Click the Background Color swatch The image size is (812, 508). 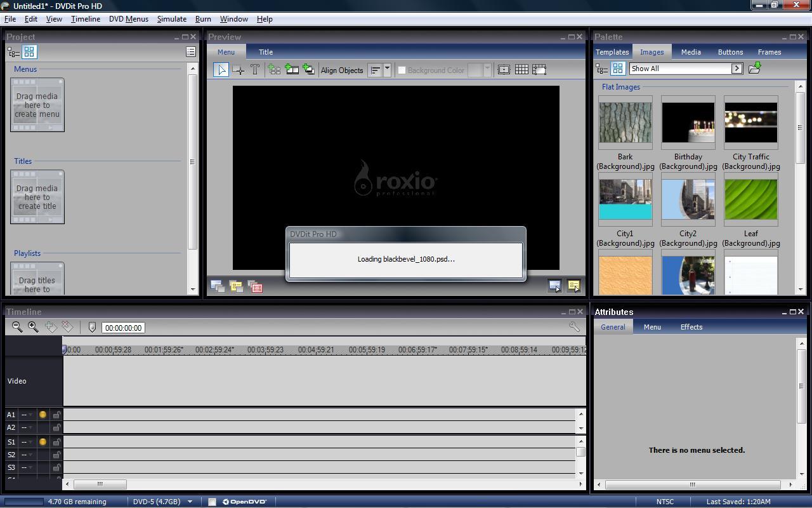[475, 70]
